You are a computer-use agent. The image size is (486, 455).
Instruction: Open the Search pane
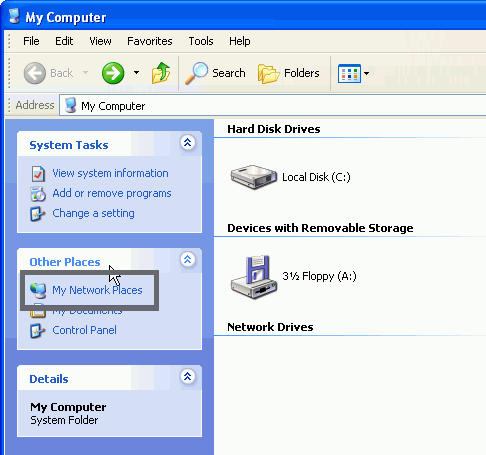point(215,73)
